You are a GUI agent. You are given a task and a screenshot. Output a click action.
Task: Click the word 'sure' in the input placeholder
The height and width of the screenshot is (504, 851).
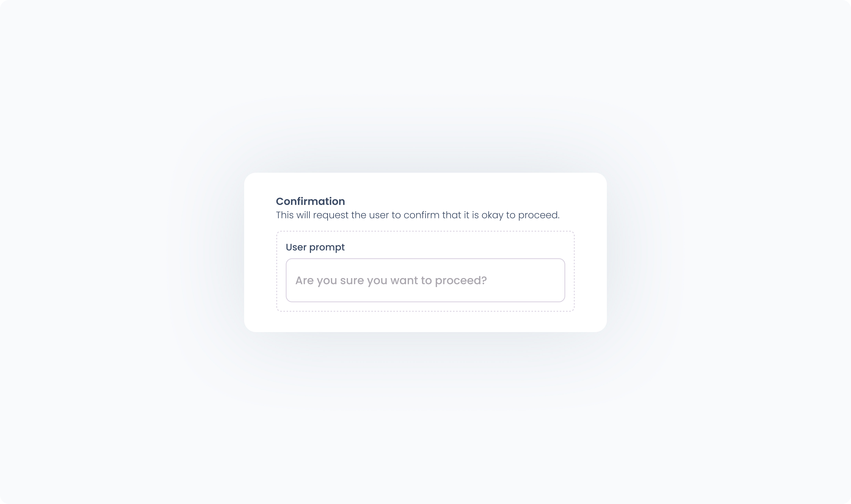352,280
